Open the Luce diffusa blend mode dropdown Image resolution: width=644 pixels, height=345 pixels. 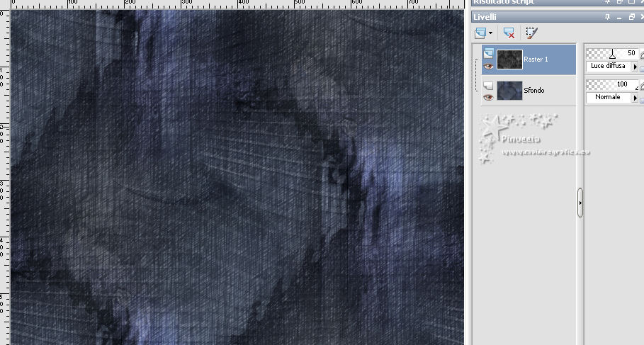(635, 66)
